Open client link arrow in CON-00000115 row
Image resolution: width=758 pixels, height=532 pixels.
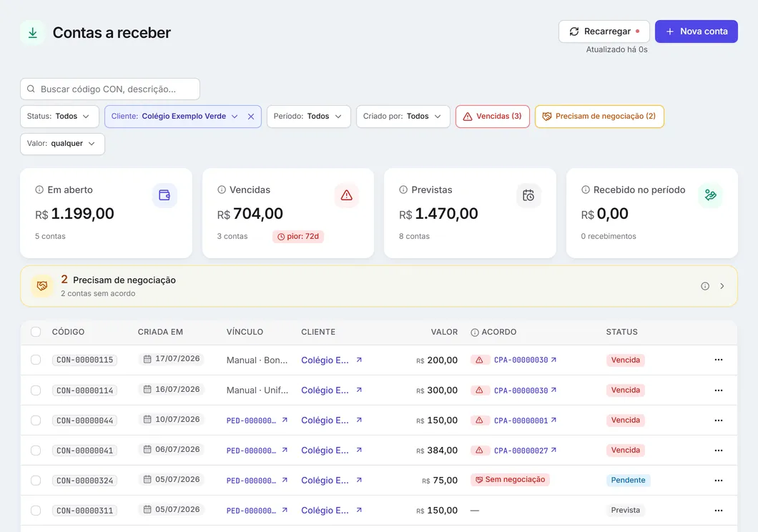359,360
